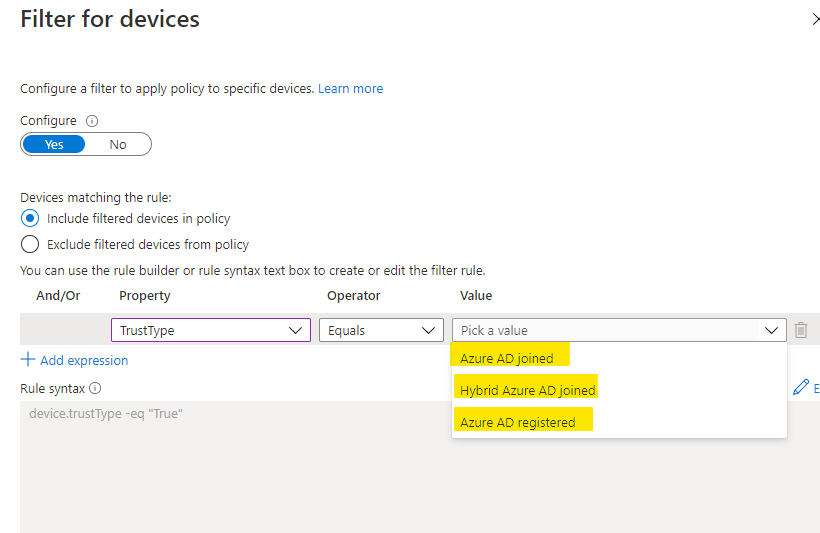Open the TrustType property dropdown

[211, 330]
